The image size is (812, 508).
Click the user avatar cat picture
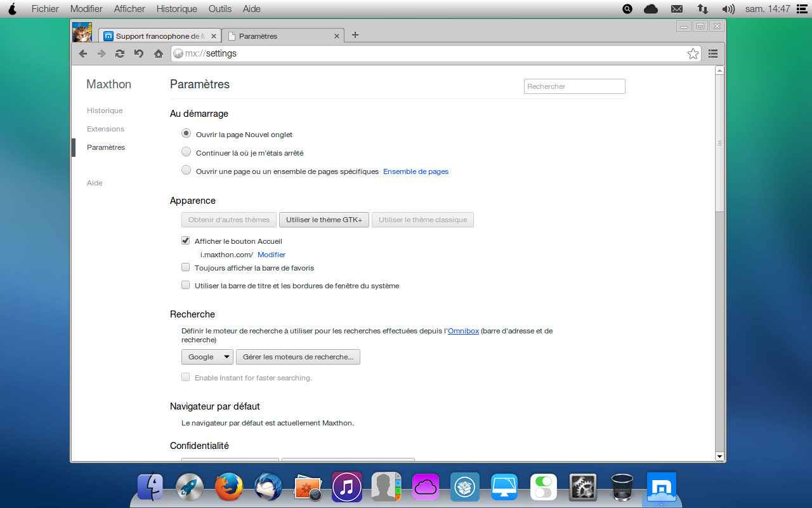[82, 32]
